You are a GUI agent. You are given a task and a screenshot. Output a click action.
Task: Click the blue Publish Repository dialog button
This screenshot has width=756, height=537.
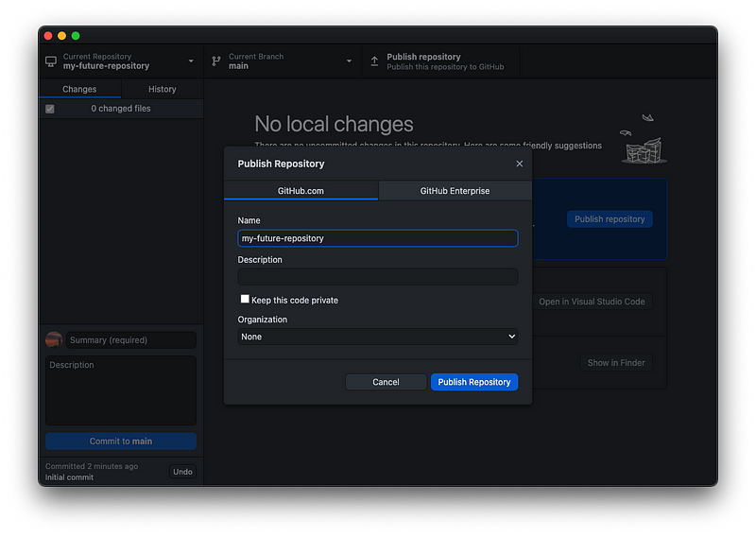474,382
